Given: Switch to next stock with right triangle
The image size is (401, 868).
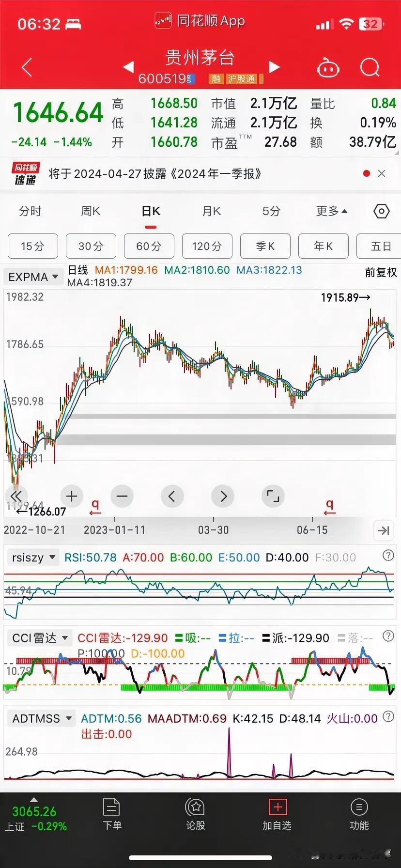Looking at the screenshot, I should [x=275, y=67].
